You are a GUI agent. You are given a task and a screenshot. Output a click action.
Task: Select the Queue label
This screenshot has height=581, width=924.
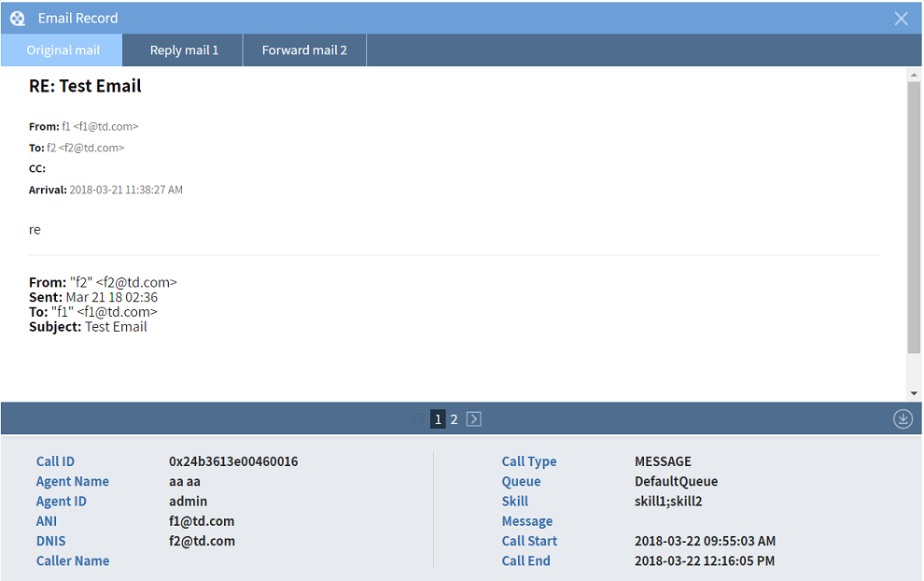[521, 481]
